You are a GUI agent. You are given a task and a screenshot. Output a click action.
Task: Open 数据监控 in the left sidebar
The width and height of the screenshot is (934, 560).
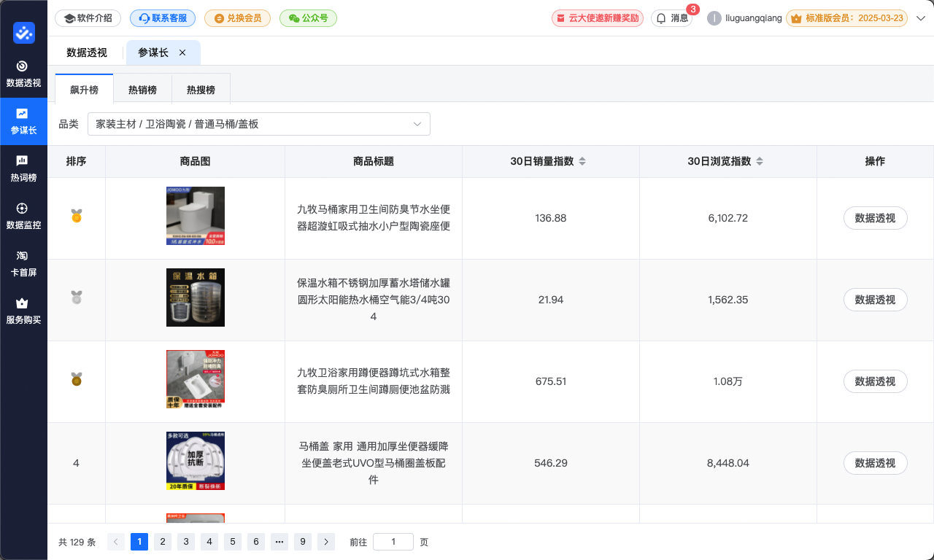23,216
